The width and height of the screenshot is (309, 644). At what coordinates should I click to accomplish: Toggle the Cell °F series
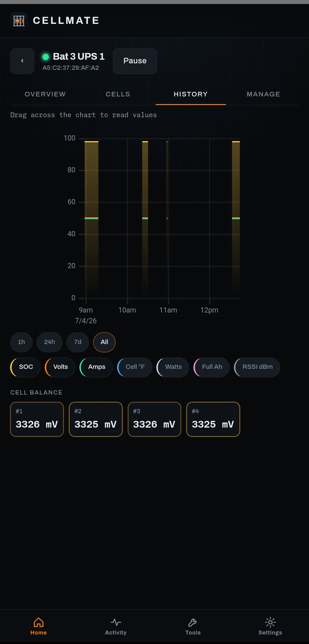[134, 367]
